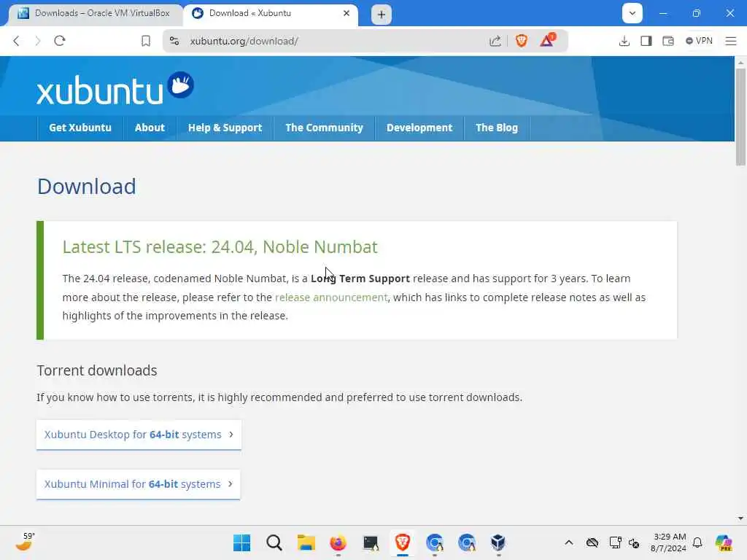Click the scrollbar up arrow
Viewport: 747px width, 560px height.
(740, 62)
